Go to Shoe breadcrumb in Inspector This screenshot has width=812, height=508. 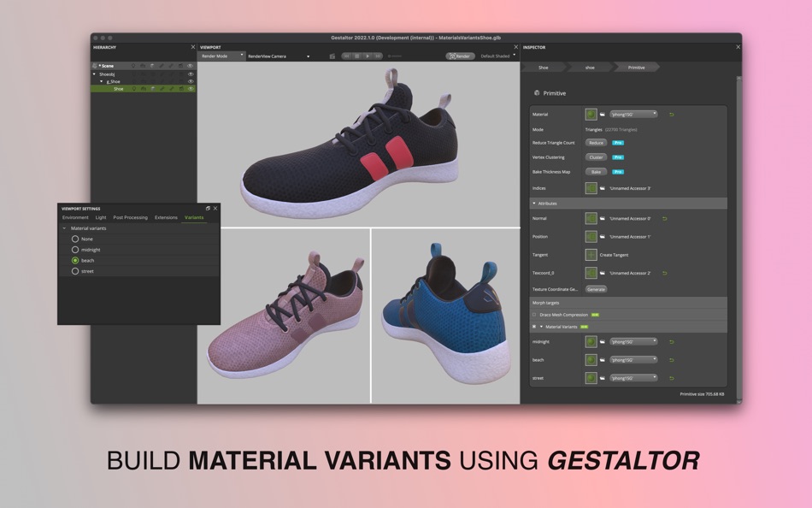(544, 68)
